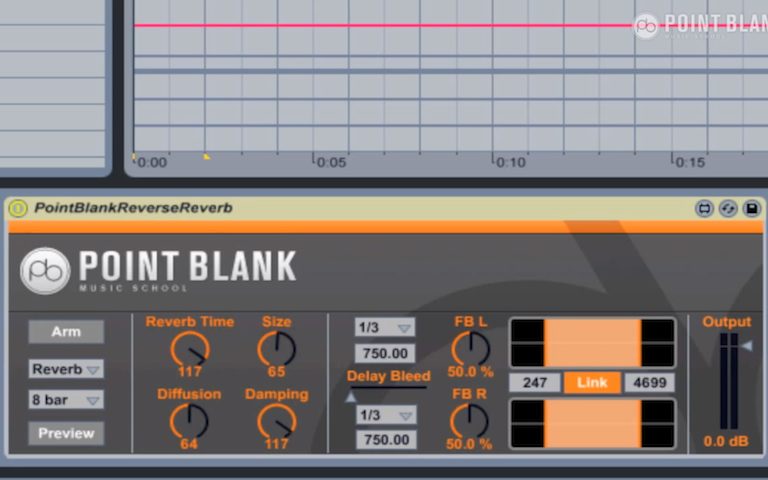Click the 64 value under Diffusion
This screenshot has height=480, width=768.
189,444
